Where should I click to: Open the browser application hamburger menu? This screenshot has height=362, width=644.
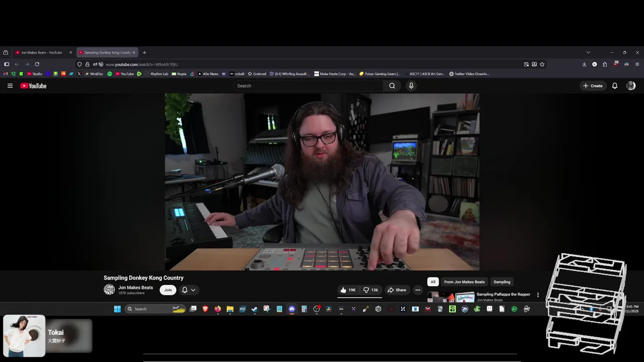[x=637, y=64]
